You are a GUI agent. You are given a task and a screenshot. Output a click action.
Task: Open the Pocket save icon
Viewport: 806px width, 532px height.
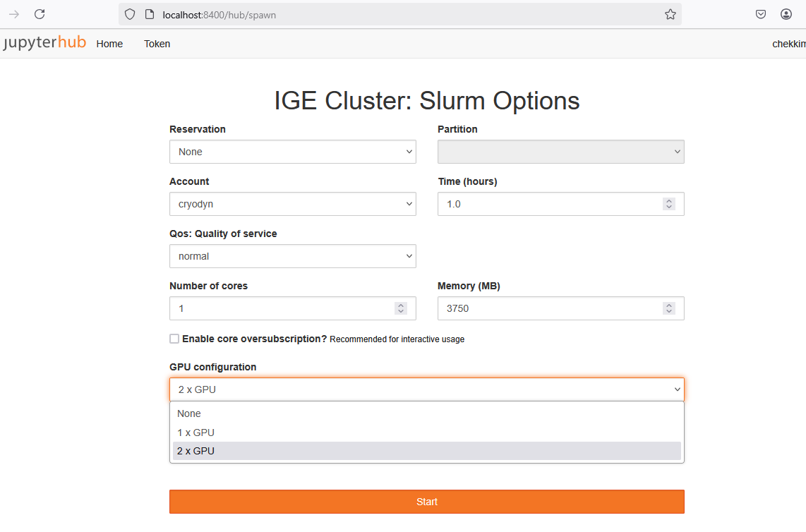761,14
